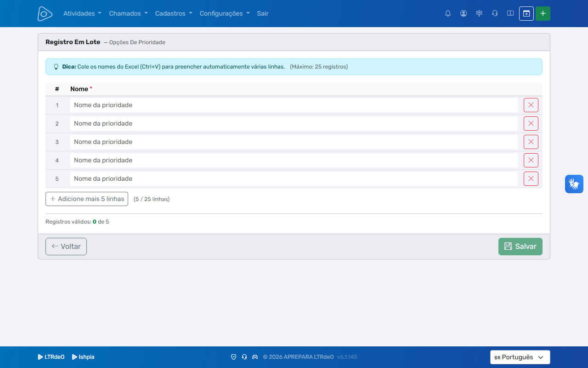This screenshot has width=588, height=368.
Task: Click Sair in the navbar
Action: point(263,13)
